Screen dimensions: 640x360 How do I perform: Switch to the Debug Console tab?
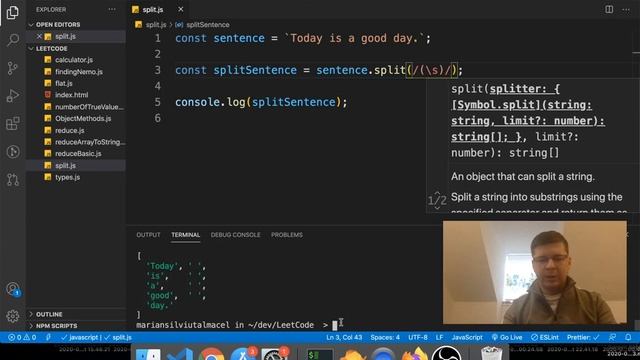point(236,235)
